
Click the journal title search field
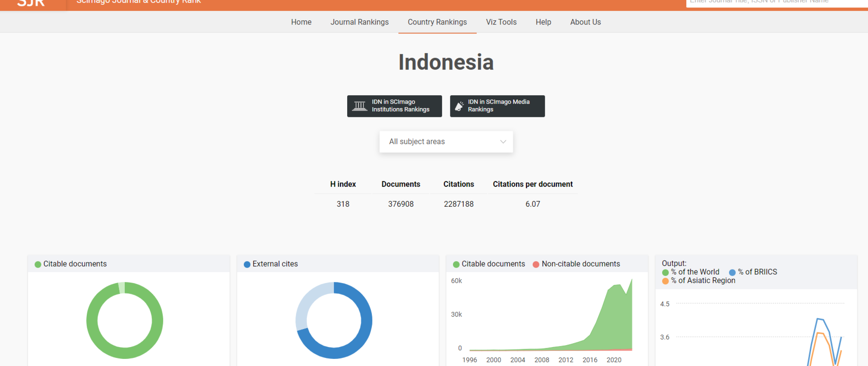(x=777, y=3)
